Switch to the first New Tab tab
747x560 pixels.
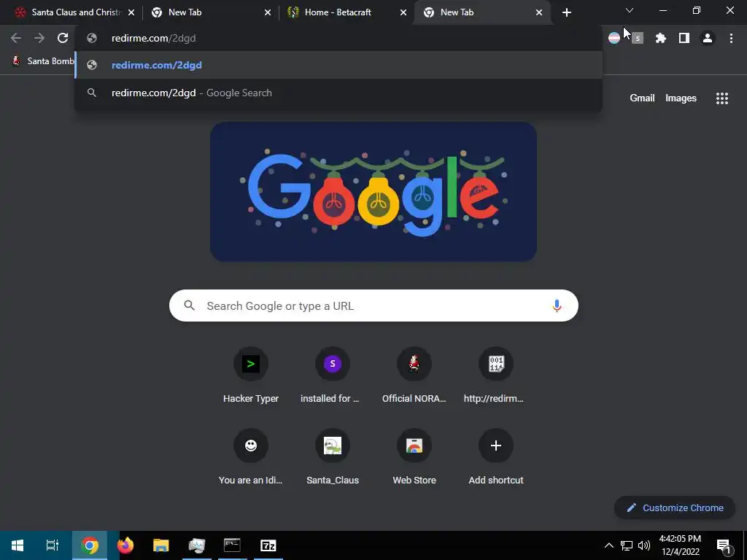point(211,12)
